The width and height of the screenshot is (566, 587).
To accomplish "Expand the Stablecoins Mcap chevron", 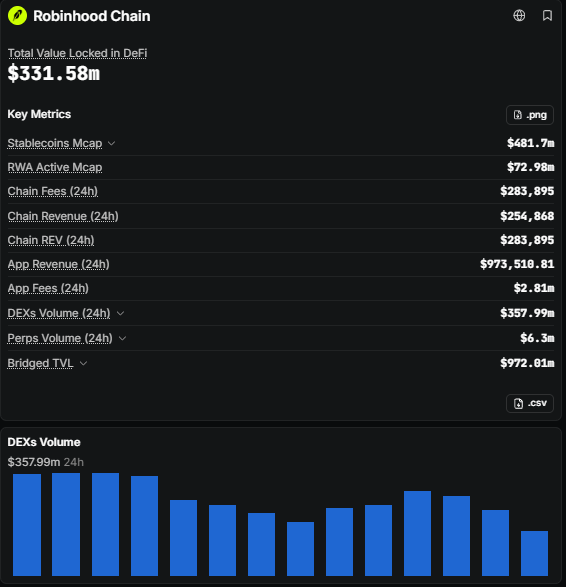I will tap(112, 143).
